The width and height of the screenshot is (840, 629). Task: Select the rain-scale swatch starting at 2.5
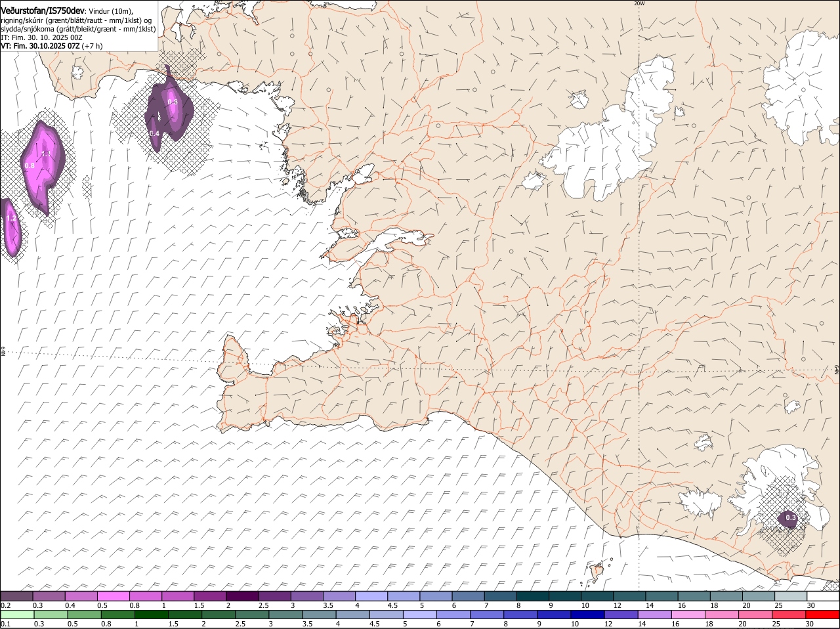252,615
